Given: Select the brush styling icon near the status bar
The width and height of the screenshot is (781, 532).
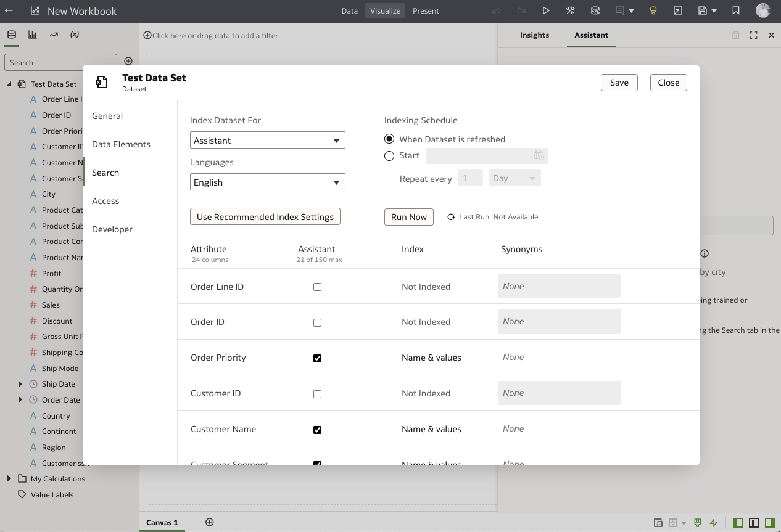Looking at the screenshot, I should pyautogui.click(x=697, y=522).
